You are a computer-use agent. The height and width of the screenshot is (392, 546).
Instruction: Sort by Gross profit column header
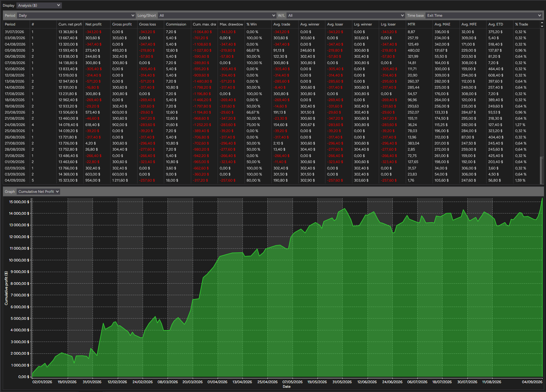[x=124, y=24]
